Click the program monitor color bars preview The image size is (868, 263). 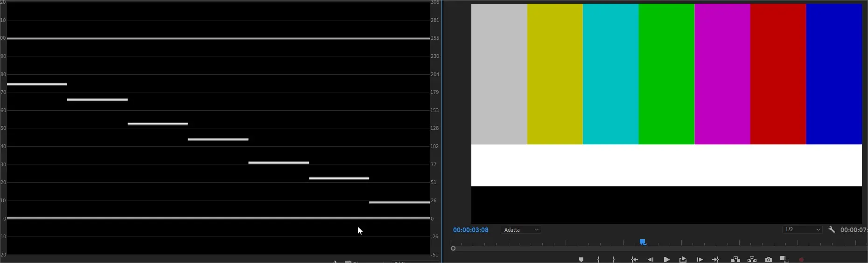(x=666, y=114)
